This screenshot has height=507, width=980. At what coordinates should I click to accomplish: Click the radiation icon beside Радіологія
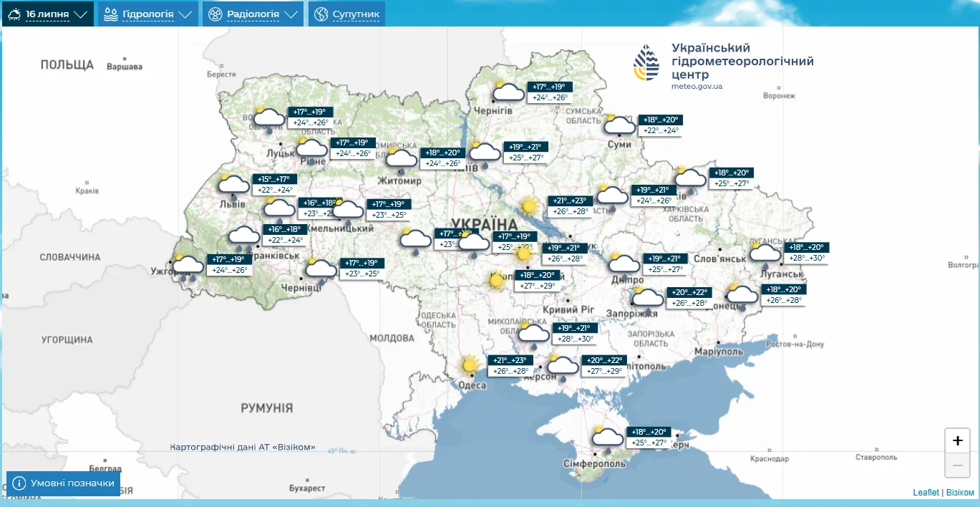[x=215, y=14]
